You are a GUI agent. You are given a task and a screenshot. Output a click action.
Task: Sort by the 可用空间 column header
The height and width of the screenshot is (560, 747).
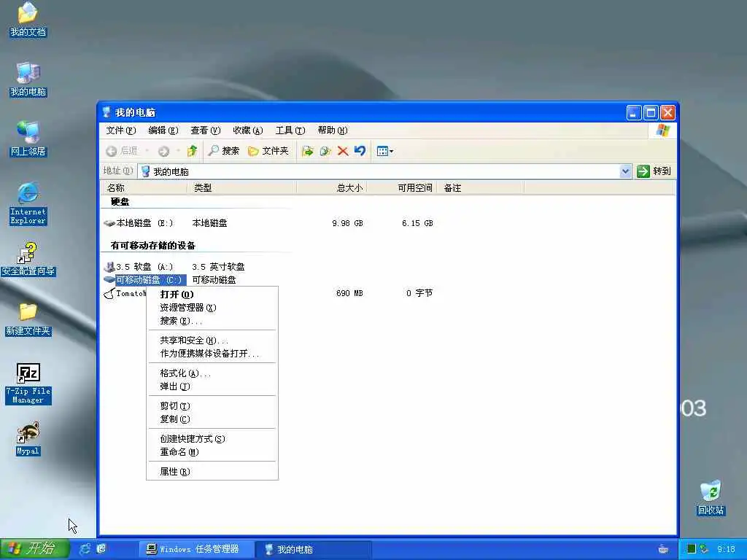(x=400, y=187)
